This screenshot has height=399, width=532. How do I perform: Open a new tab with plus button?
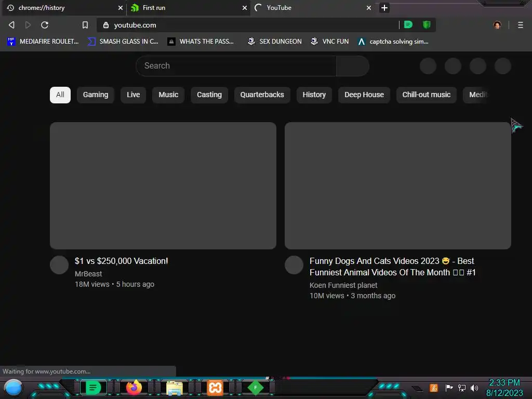[x=384, y=8]
